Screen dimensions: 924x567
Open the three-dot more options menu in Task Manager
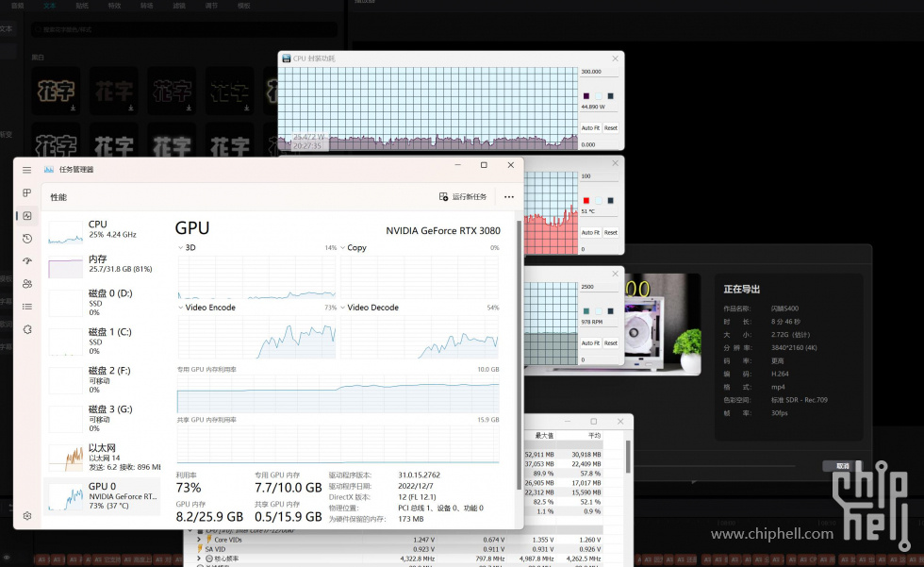click(509, 197)
